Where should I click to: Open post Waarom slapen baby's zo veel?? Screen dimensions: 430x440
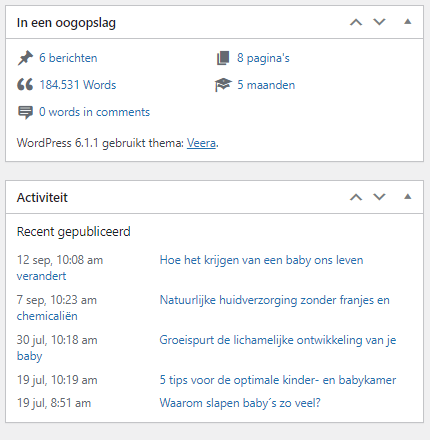tap(240, 403)
